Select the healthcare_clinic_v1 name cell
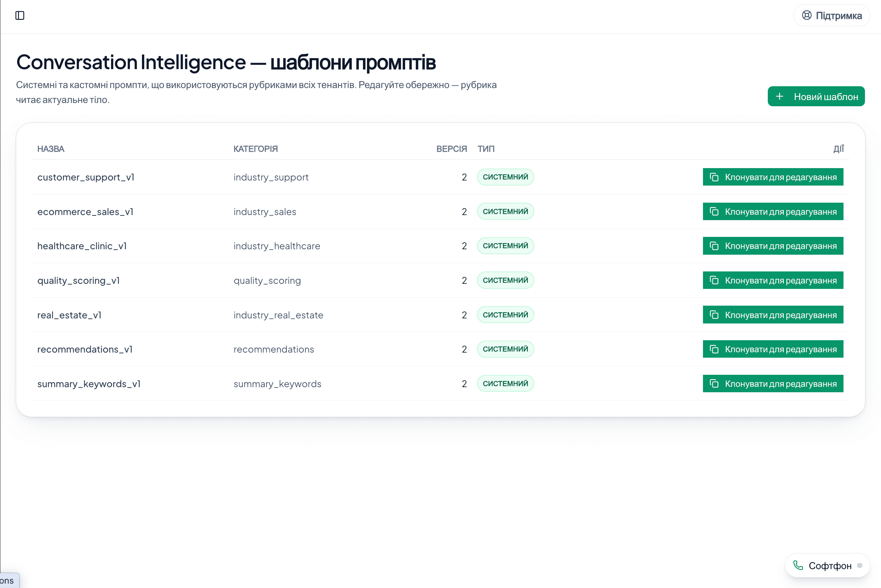Image resolution: width=881 pixels, height=588 pixels. pyautogui.click(x=82, y=246)
